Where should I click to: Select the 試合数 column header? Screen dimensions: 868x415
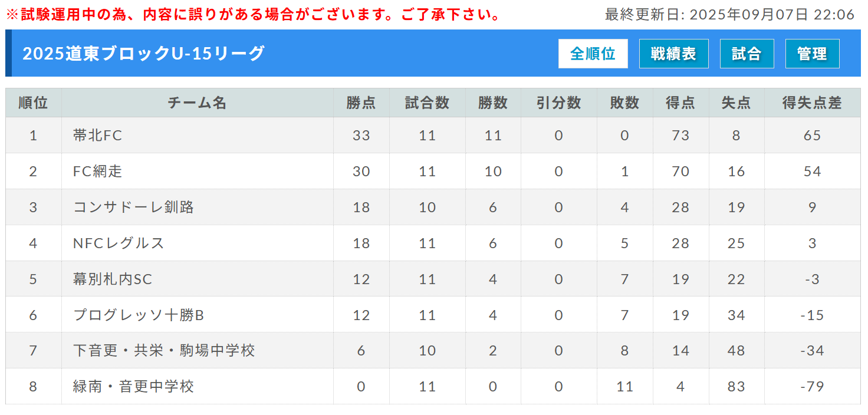(x=427, y=103)
